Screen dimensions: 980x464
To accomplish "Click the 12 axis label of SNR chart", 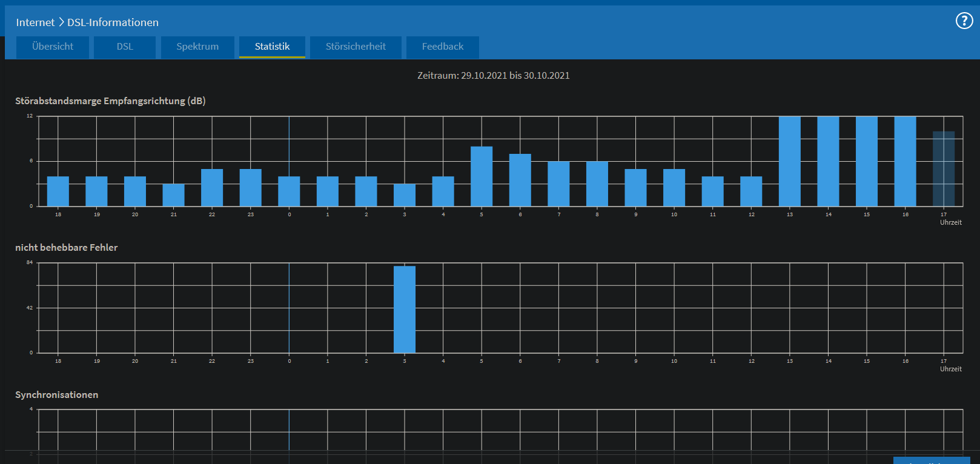I will tap(30, 116).
